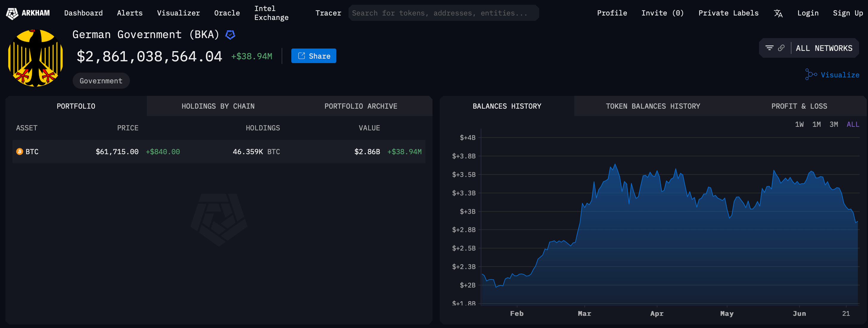Open Intel Exchange
The height and width of the screenshot is (328, 868).
click(271, 13)
